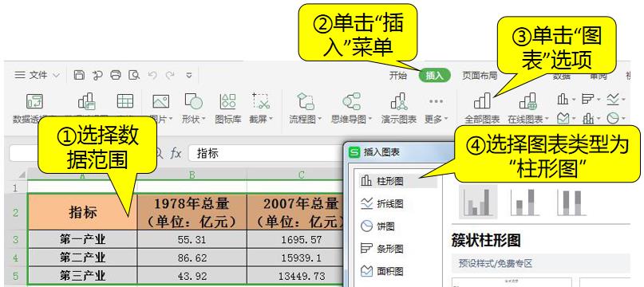Image resolution: width=644 pixels, height=287 pixels.
Task: Click cell with value 15939.1
Action: (x=295, y=258)
